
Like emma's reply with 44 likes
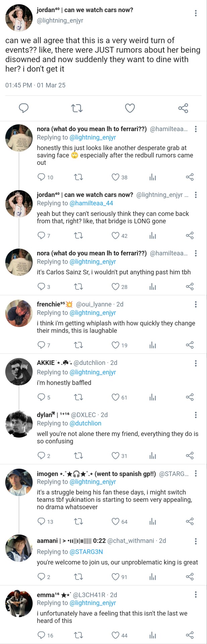tap(115, 635)
